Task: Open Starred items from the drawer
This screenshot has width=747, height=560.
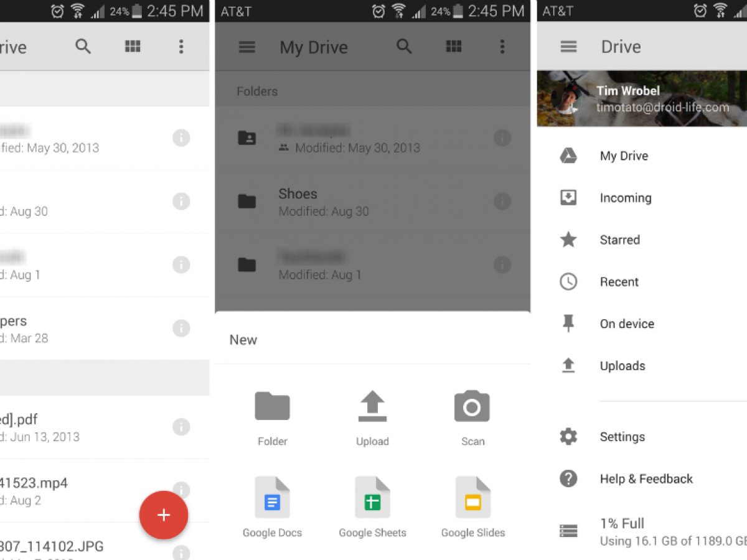Action: tap(619, 240)
